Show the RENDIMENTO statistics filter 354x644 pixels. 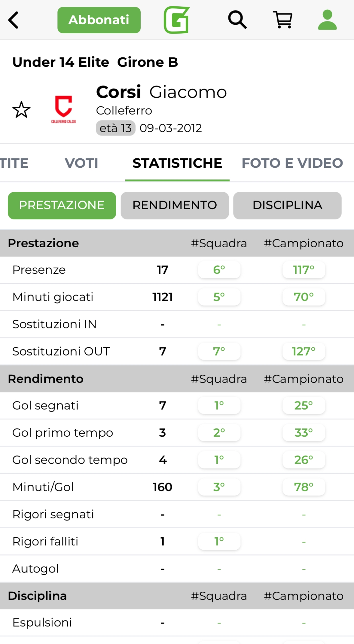(x=175, y=205)
